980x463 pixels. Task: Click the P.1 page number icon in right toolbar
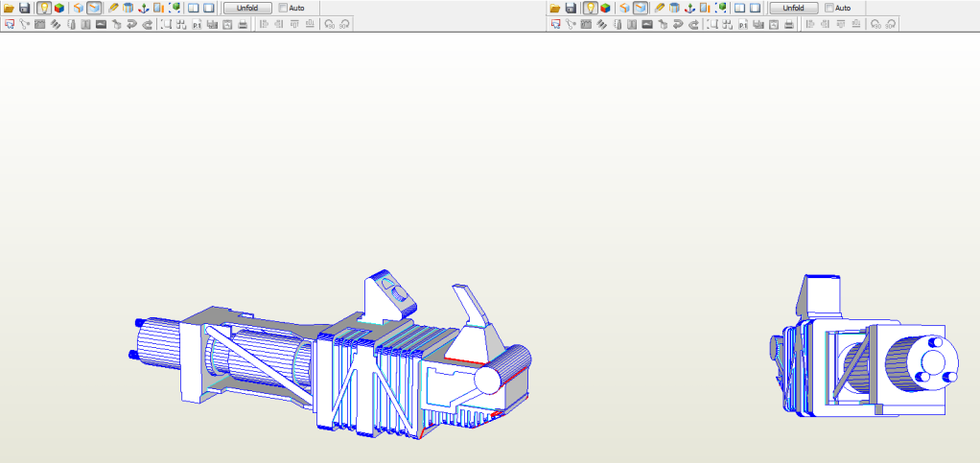click(742, 24)
